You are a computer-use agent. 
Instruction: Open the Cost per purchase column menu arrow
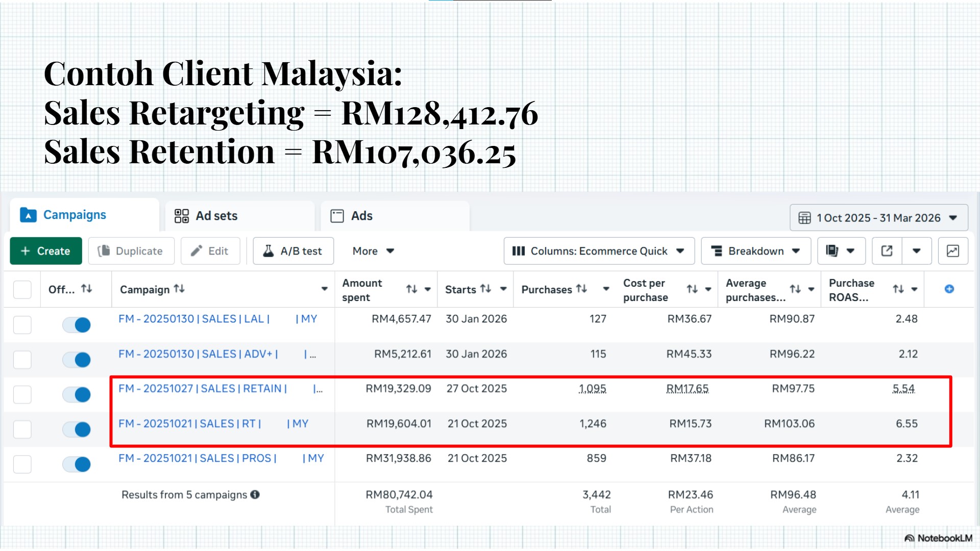(x=708, y=289)
